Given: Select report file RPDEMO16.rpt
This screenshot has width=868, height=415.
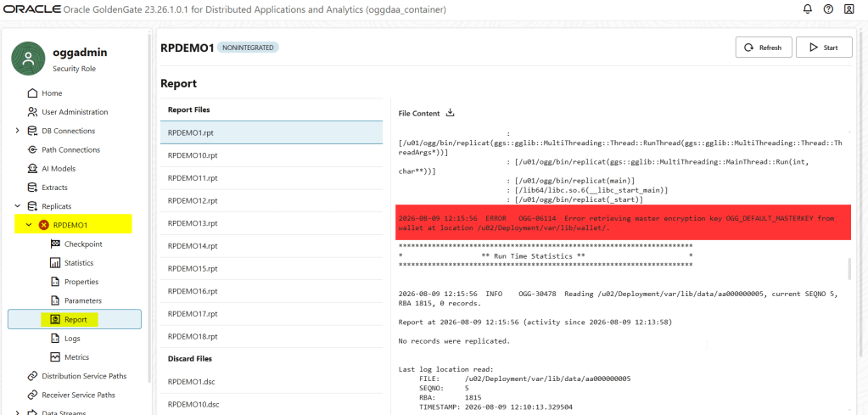Looking at the screenshot, I should pos(272,291).
